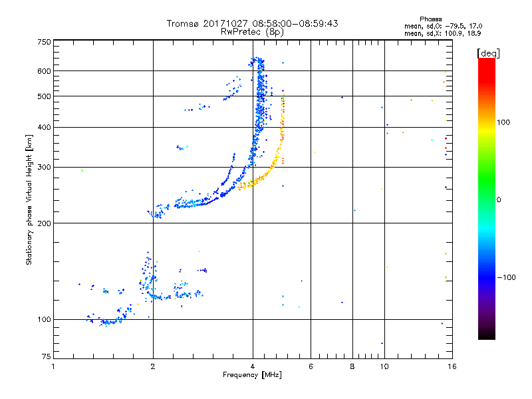Click the 'mean, sd,X: 100.9, 18.9' statistics line

pos(442,33)
